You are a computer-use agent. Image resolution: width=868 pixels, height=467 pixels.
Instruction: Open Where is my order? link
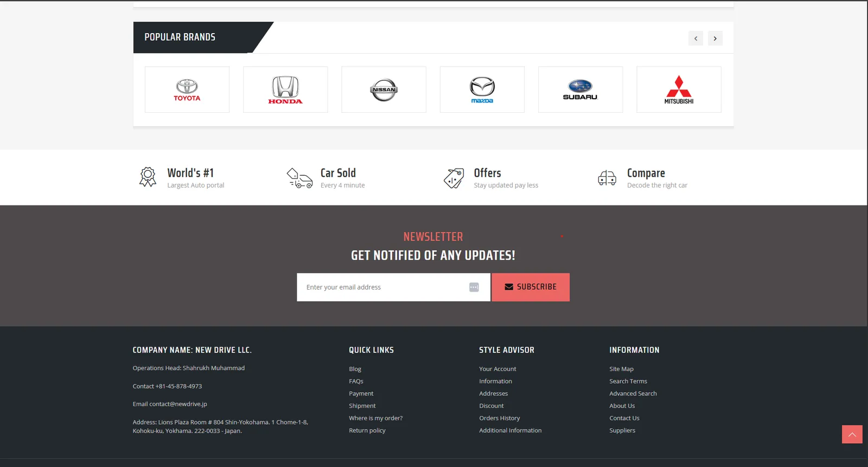point(375,418)
